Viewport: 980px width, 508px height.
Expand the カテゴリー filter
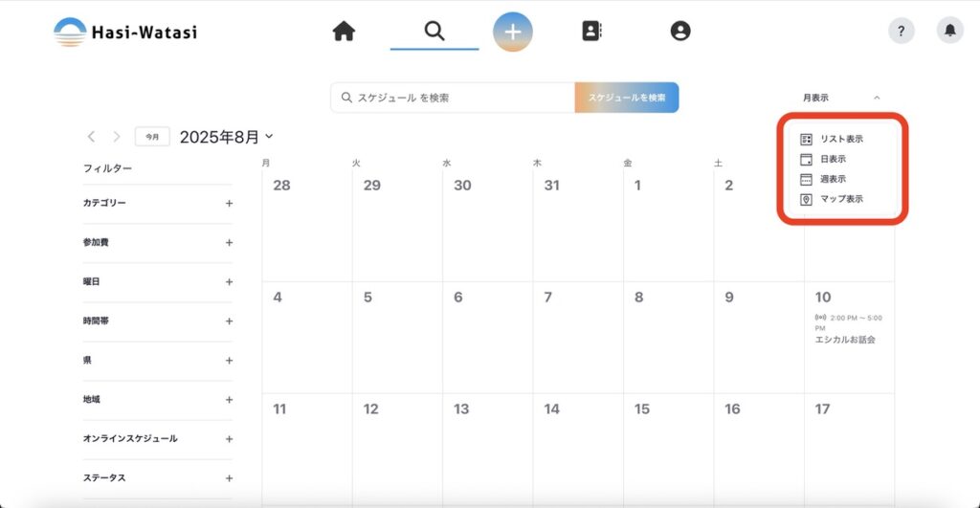click(229, 203)
